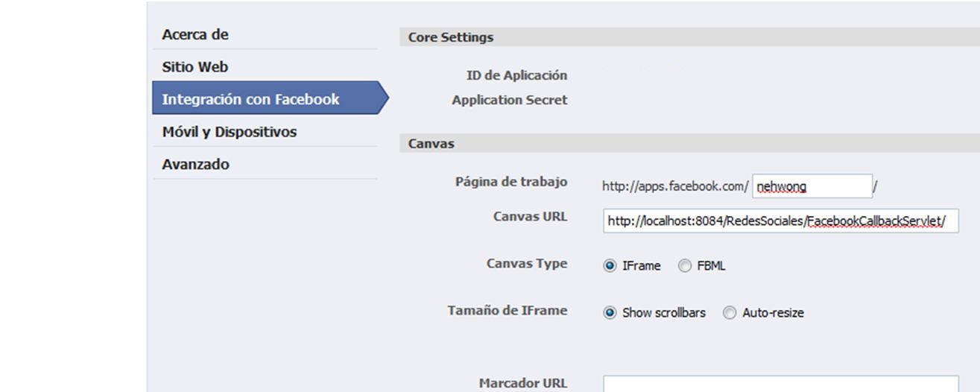Choose FBML canvas type
Image resolution: width=980 pixels, height=392 pixels.
[x=685, y=266]
